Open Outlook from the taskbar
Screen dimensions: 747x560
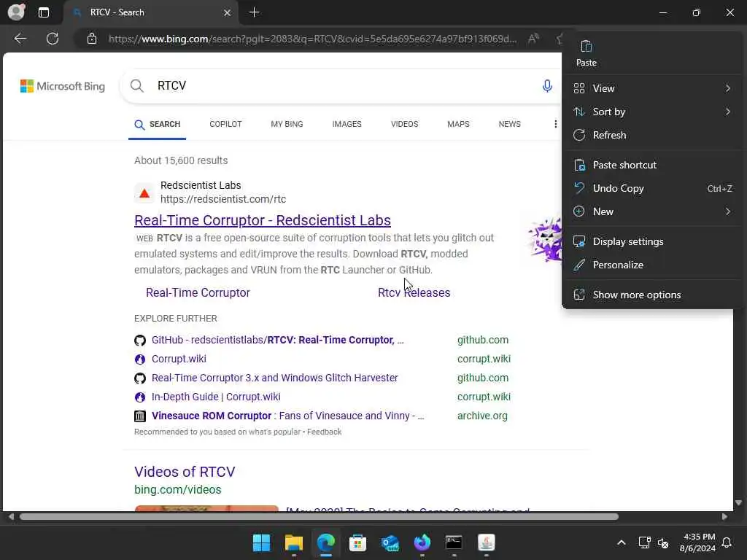point(390,542)
